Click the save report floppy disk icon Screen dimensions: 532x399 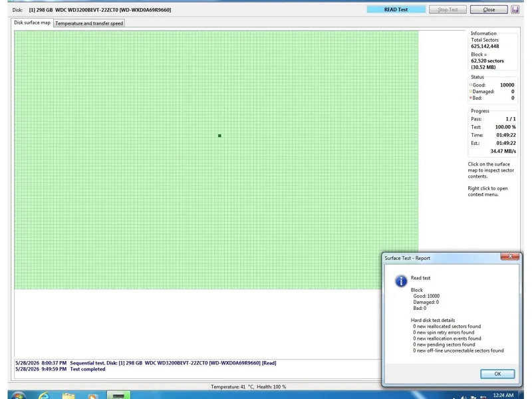click(515, 9)
